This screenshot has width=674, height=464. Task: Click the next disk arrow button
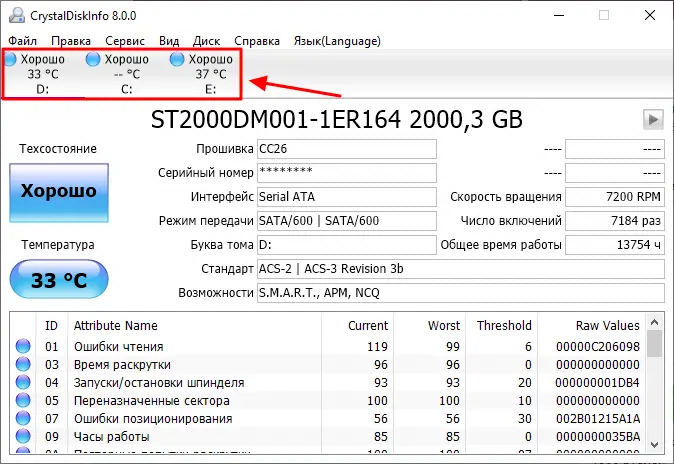point(652,120)
